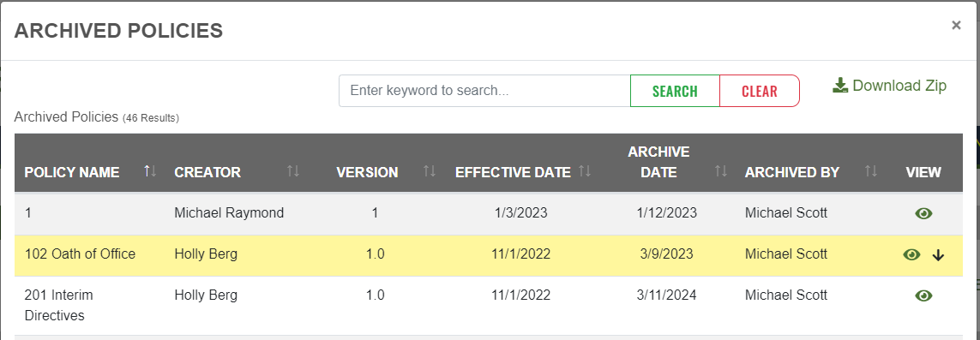View the 102 Oath of Office policy

[x=912, y=254]
